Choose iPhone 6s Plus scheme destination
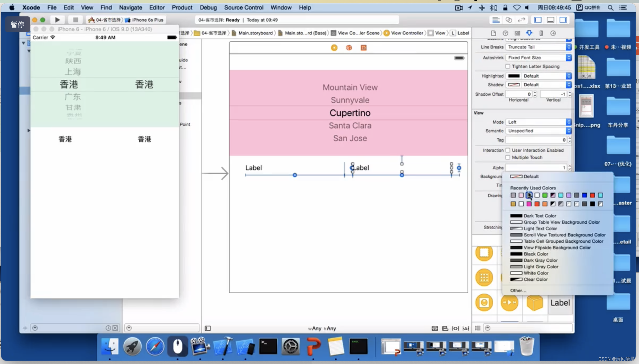This screenshot has width=639, height=364. click(x=145, y=20)
